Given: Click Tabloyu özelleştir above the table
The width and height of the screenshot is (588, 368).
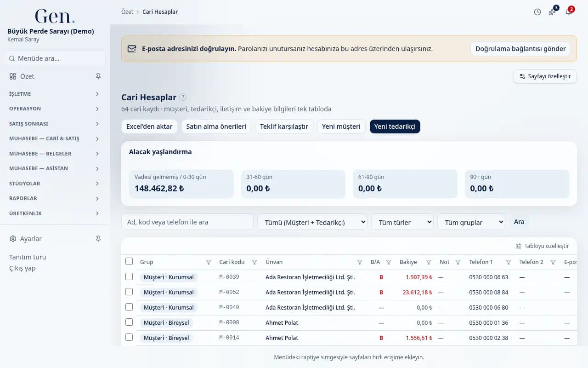Looking at the screenshot, I should pos(542,246).
